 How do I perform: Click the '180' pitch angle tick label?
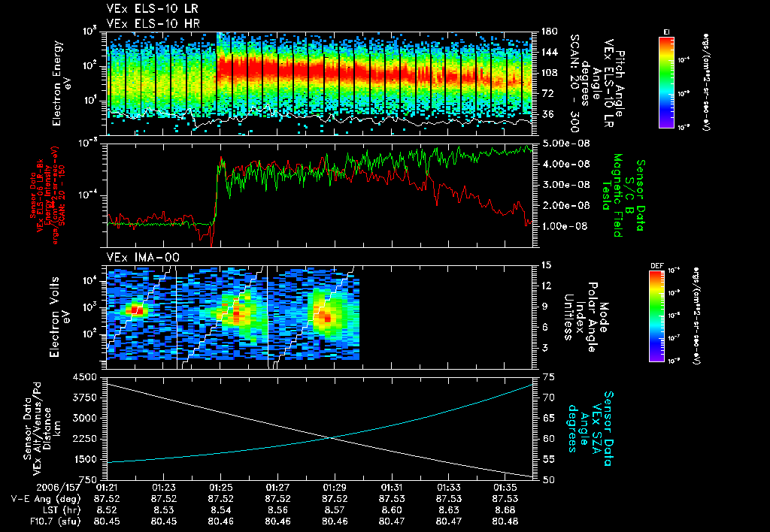pyautogui.click(x=548, y=32)
